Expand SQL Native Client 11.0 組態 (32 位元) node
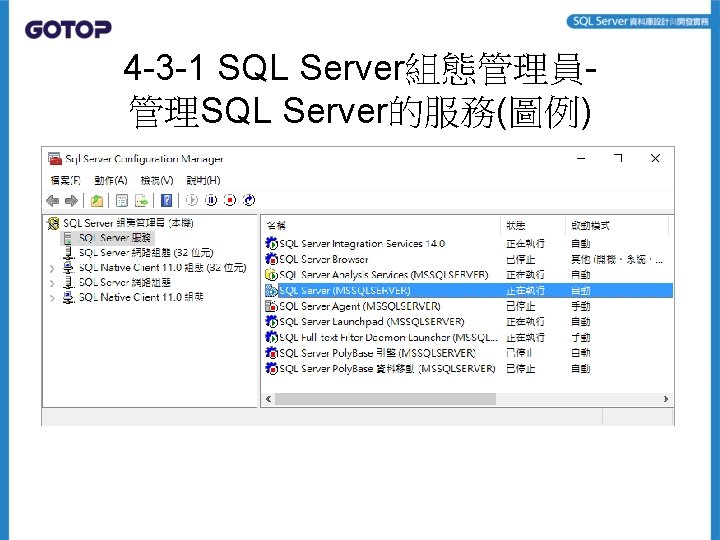The height and width of the screenshot is (540, 720). (52, 269)
